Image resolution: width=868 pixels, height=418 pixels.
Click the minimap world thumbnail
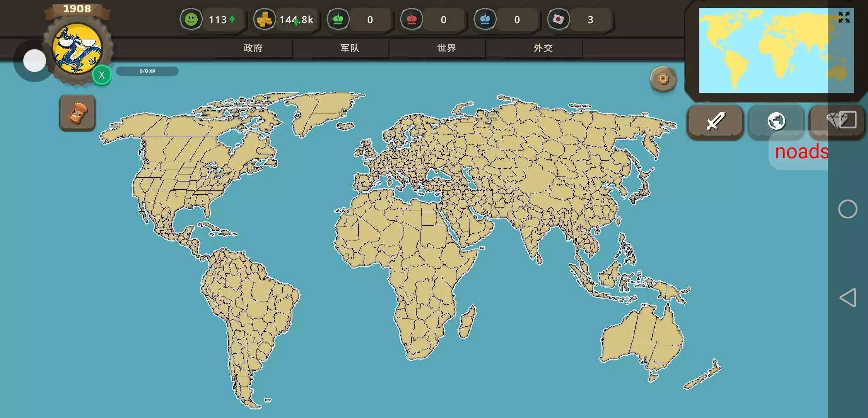coord(764,50)
